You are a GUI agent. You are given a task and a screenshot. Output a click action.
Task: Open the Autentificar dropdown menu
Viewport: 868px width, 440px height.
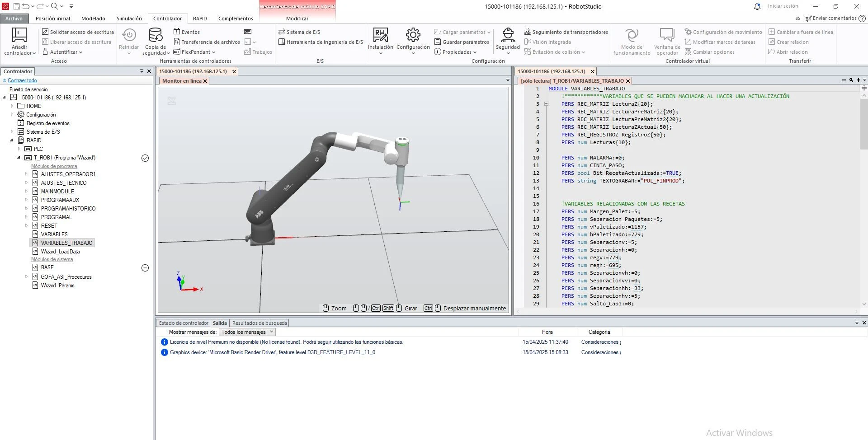tap(80, 51)
